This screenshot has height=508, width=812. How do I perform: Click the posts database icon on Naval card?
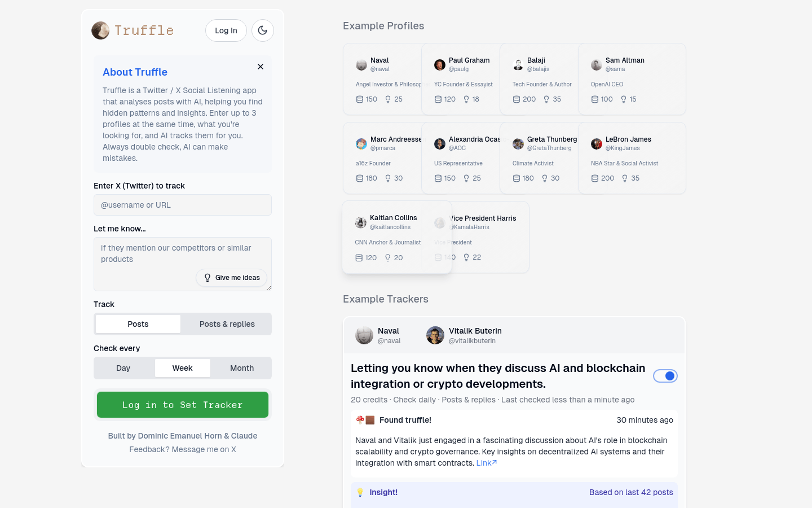click(360, 99)
